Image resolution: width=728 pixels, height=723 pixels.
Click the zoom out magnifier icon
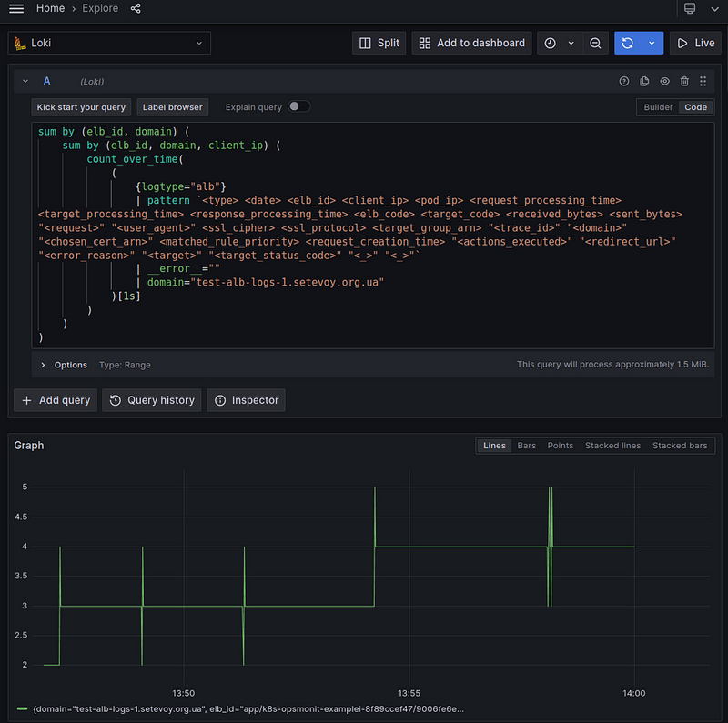[594, 43]
